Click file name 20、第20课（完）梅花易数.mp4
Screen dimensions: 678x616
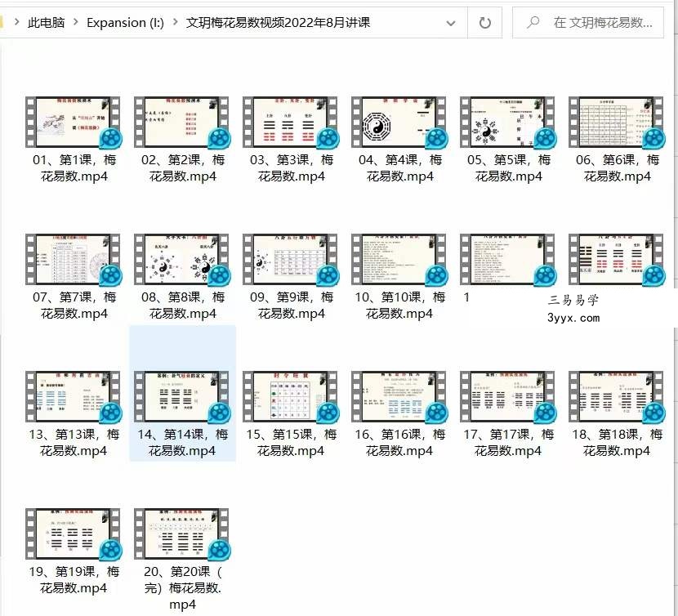182,588
